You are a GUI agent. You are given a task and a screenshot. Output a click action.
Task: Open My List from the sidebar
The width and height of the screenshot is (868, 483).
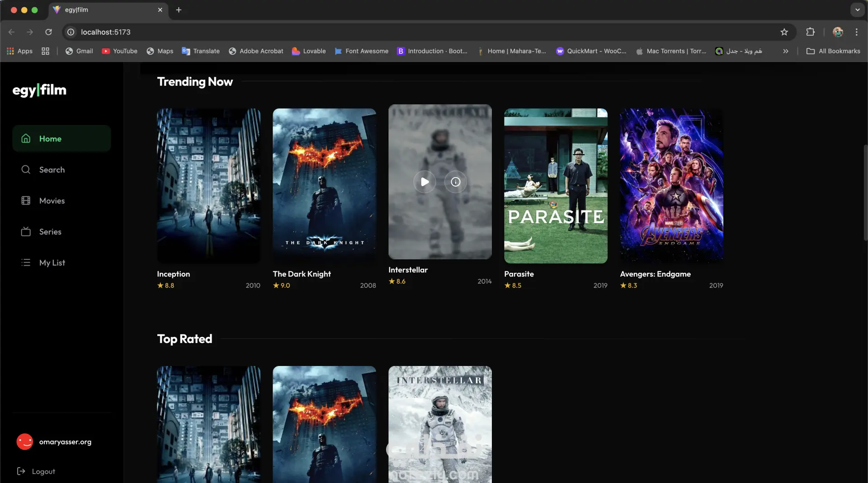(x=52, y=263)
